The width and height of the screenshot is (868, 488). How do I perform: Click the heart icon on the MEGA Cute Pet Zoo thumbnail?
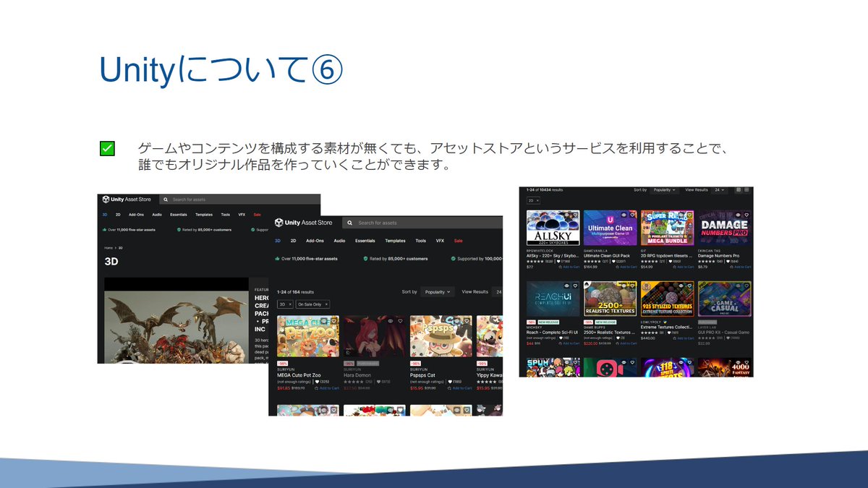(333, 321)
